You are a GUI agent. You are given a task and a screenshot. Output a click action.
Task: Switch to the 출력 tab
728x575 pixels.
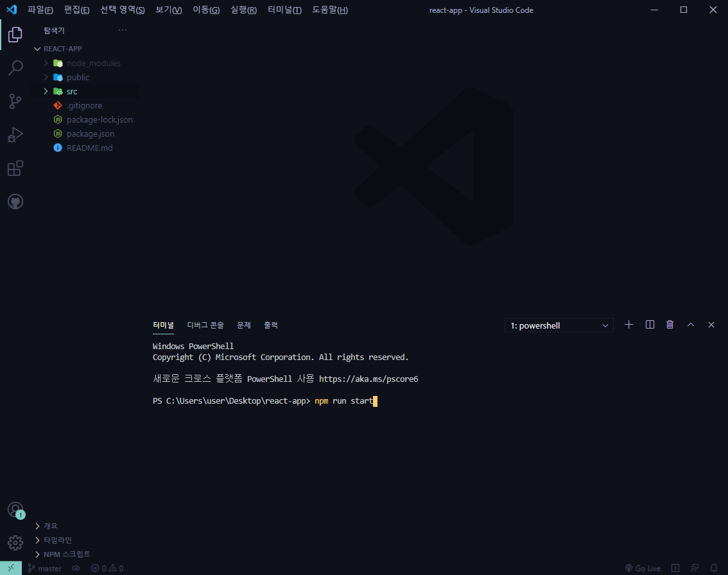pos(271,325)
